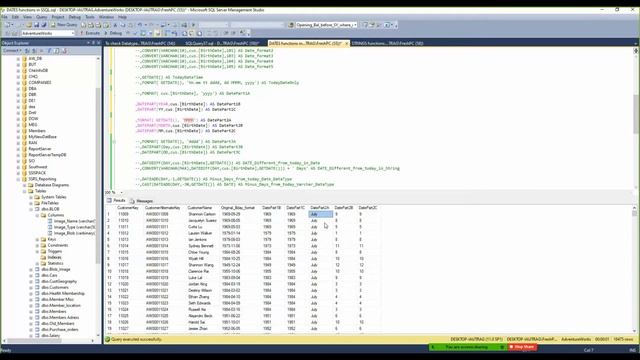Open the File menu
The width and height of the screenshot is (640, 360).
click(4, 17)
